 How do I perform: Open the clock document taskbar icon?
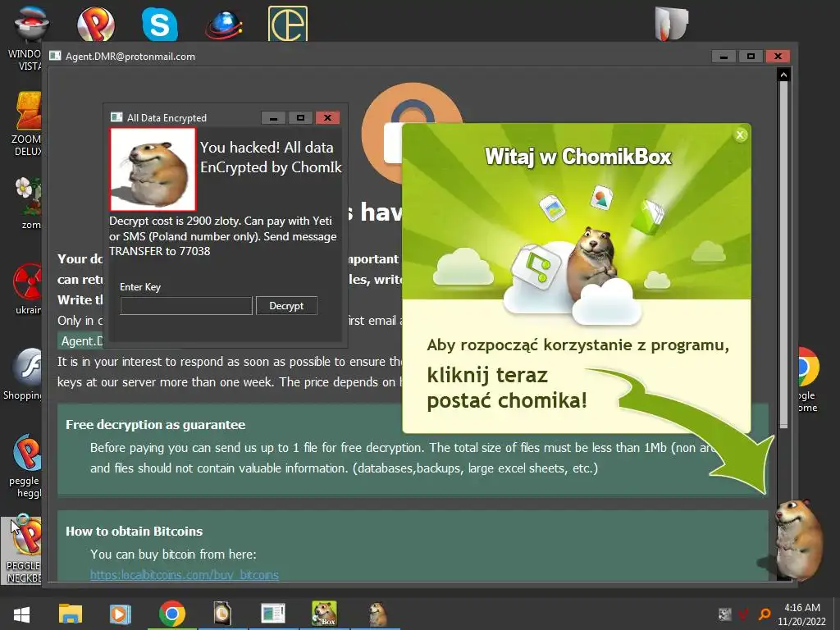[221, 614]
